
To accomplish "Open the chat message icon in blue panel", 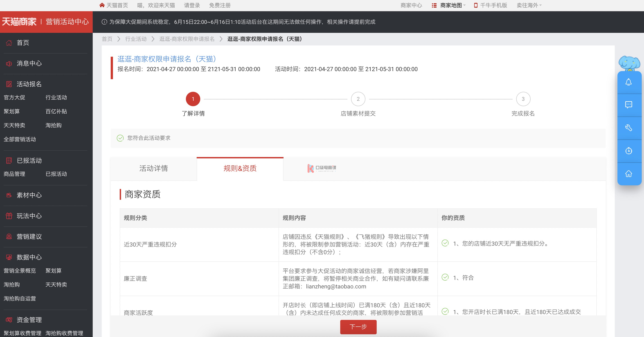I will point(628,105).
